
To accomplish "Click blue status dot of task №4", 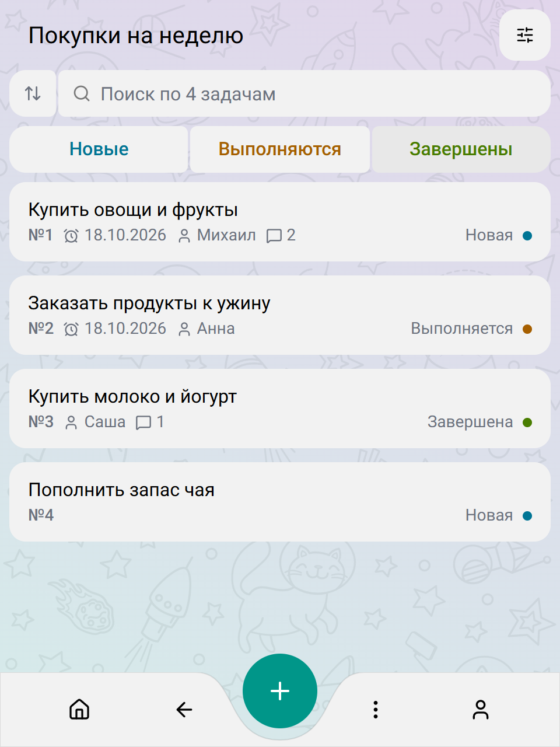I will click(x=527, y=516).
